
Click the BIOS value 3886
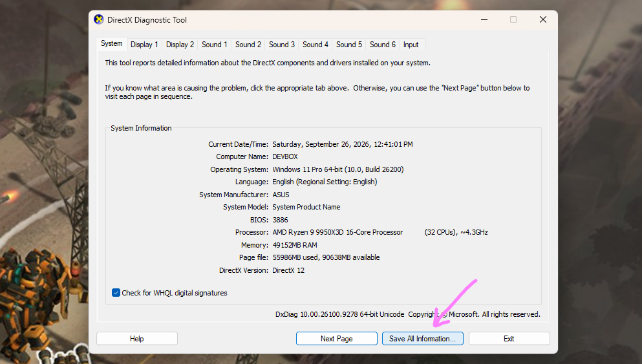click(x=280, y=220)
